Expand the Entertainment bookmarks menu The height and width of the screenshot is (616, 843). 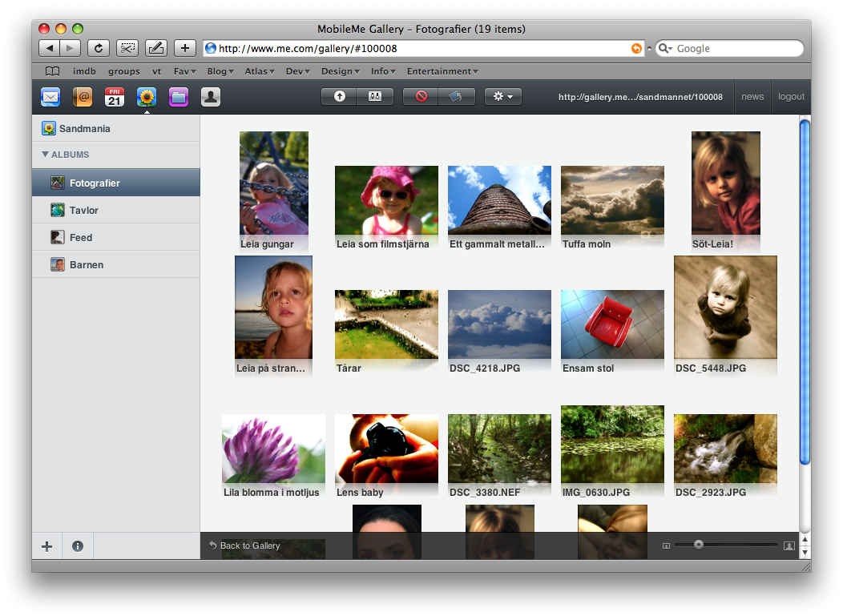coord(442,71)
